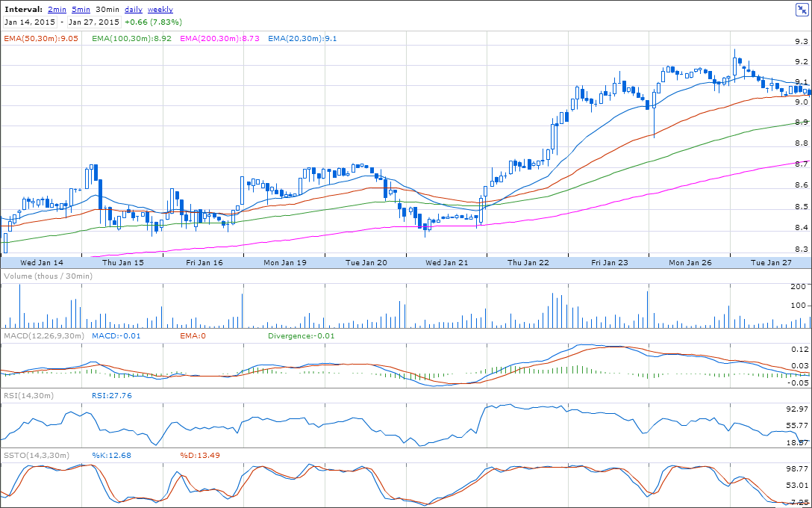The width and height of the screenshot is (812, 508).
Task: Click the Volume (thous / 30min) panel title
Action: point(48,276)
